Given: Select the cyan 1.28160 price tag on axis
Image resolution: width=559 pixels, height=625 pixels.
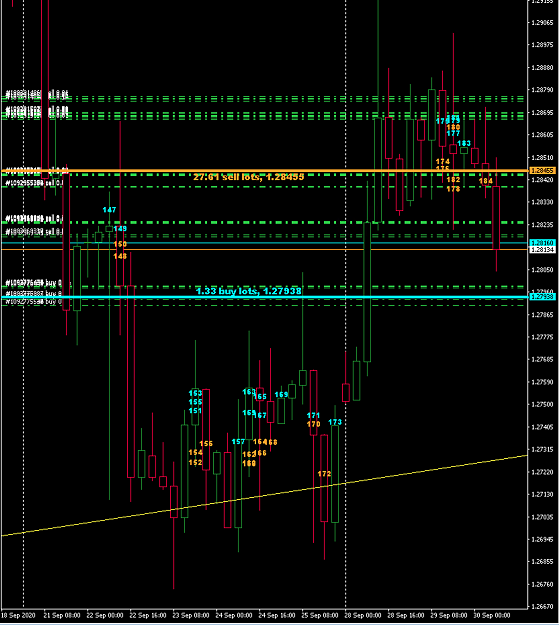Looking at the screenshot, I should pos(542,243).
